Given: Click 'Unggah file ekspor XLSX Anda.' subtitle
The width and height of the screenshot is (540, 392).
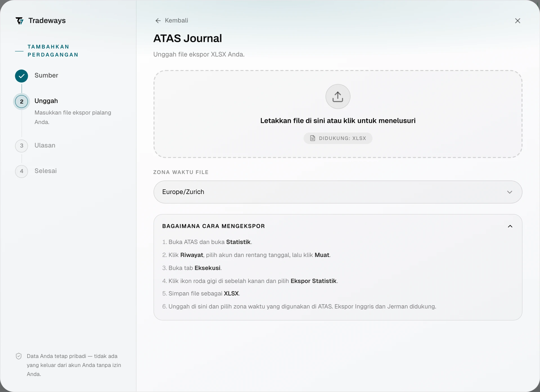Looking at the screenshot, I should point(199,54).
